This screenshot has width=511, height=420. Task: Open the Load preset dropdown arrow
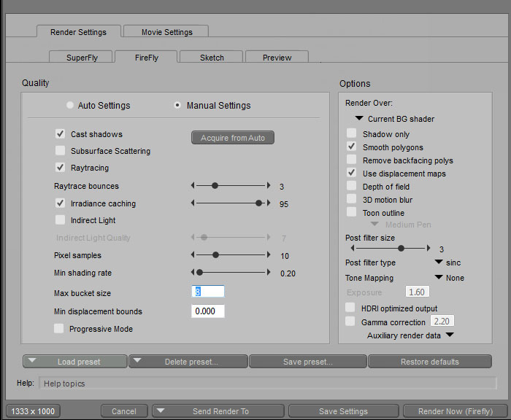point(34,361)
